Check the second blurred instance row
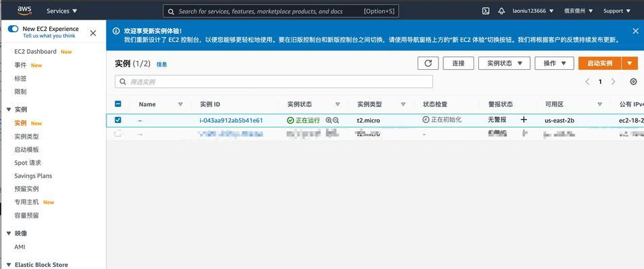The height and width of the screenshot is (269, 644). coord(118,134)
